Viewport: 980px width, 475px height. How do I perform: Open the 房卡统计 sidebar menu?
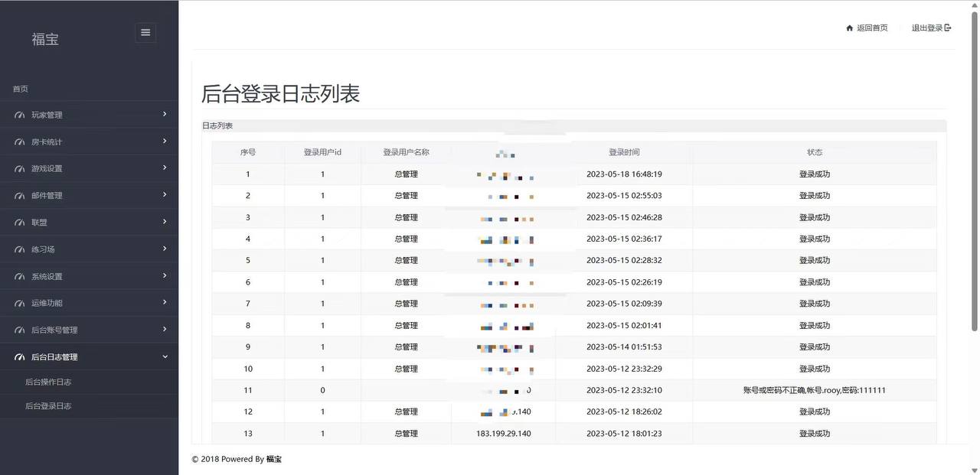tap(89, 142)
